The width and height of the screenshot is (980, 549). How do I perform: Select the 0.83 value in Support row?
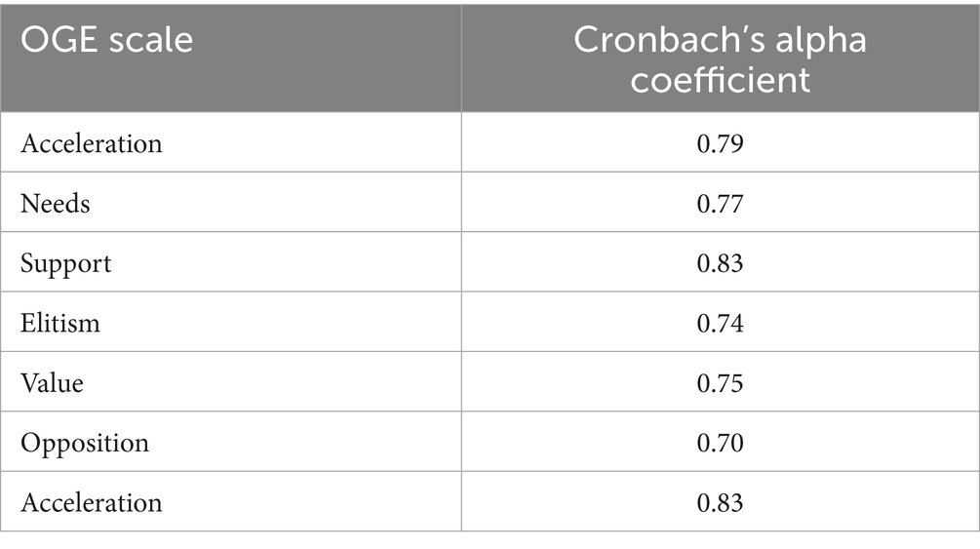(x=720, y=263)
